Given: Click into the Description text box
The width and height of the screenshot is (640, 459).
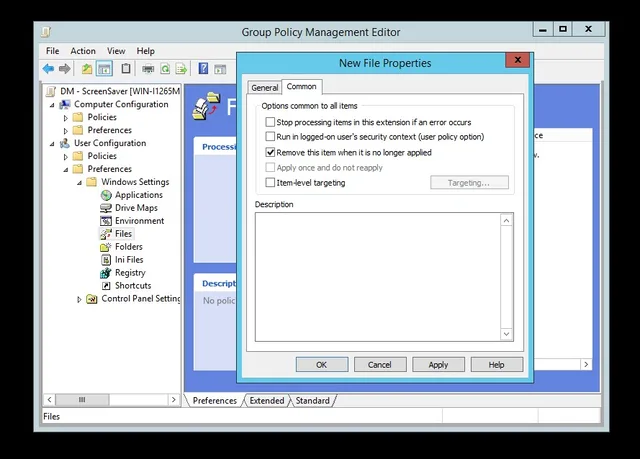Looking at the screenshot, I should (x=378, y=277).
